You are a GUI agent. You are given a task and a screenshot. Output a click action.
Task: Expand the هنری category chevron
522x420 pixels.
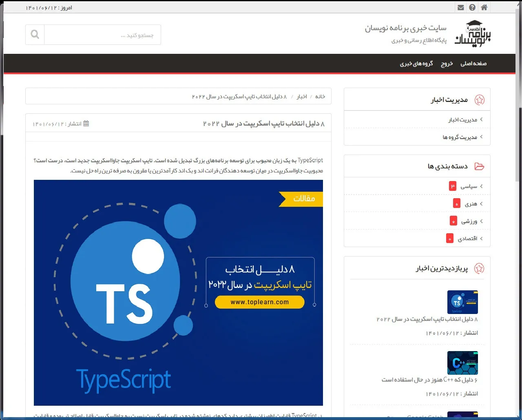pos(481,204)
